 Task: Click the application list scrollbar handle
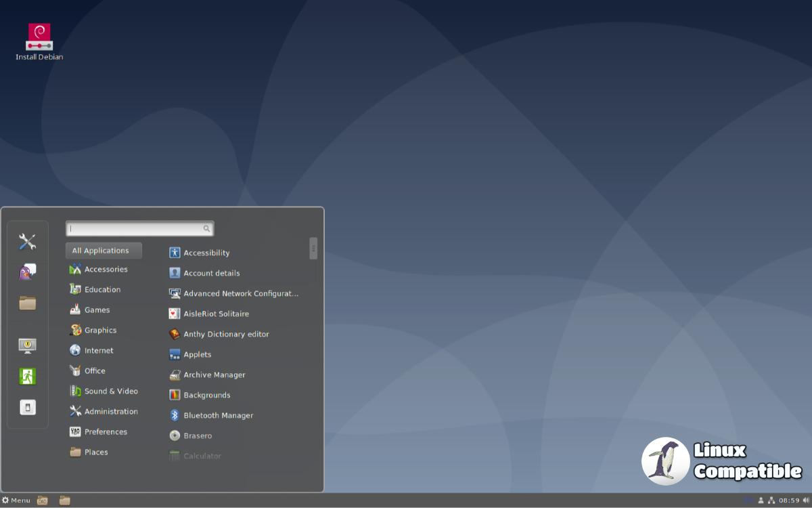tap(313, 248)
